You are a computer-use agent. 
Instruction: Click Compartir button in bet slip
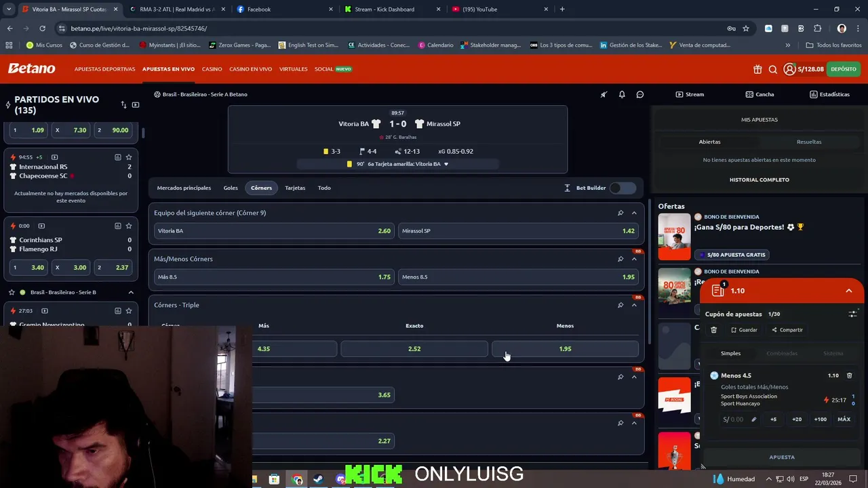[x=787, y=330]
